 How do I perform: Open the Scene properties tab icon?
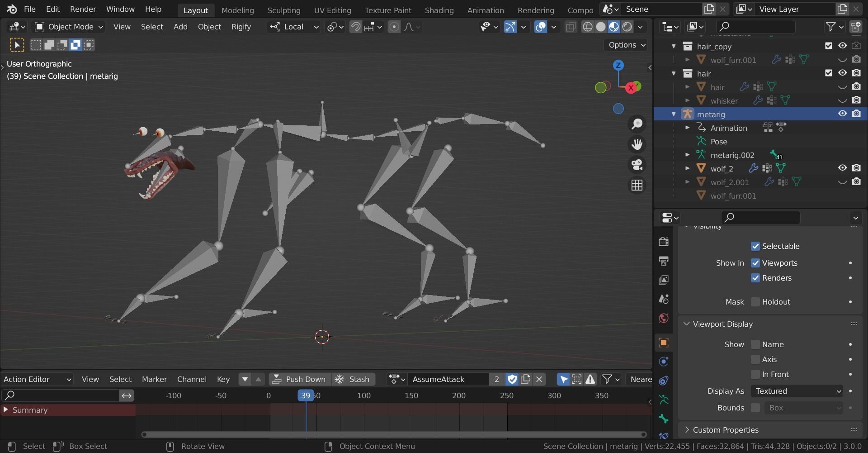pyautogui.click(x=664, y=299)
